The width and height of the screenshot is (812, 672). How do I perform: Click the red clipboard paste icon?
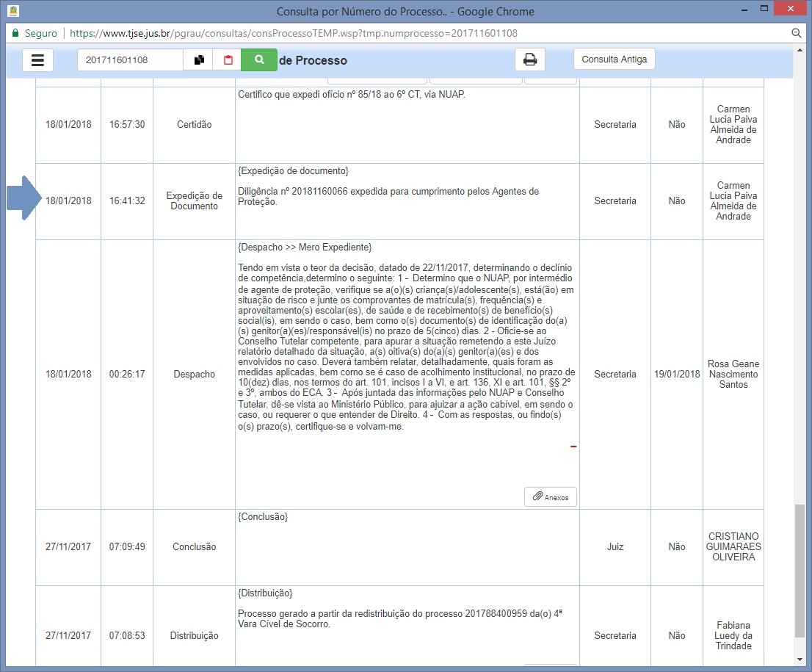coord(227,60)
